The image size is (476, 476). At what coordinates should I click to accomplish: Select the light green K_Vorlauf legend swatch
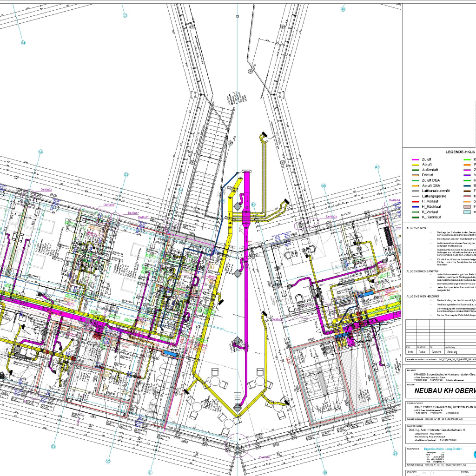pyautogui.click(x=415, y=212)
